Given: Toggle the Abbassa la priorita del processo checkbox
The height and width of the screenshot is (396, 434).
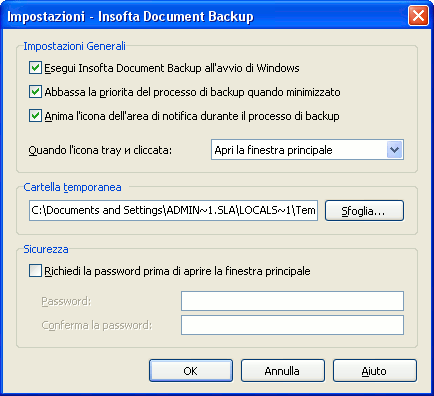Looking at the screenshot, I should 35,92.
